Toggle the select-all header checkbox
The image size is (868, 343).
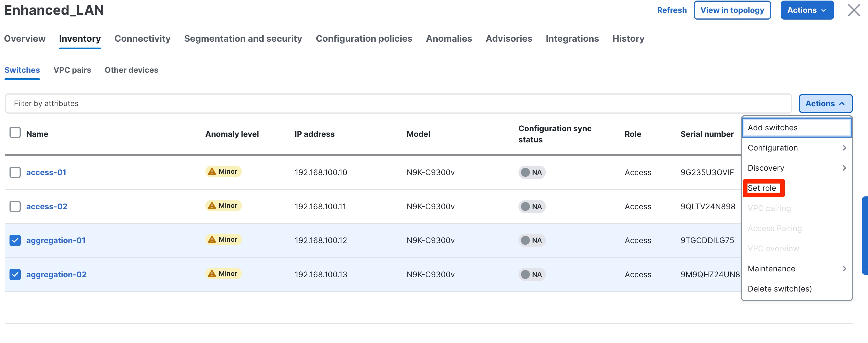click(x=15, y=133)
